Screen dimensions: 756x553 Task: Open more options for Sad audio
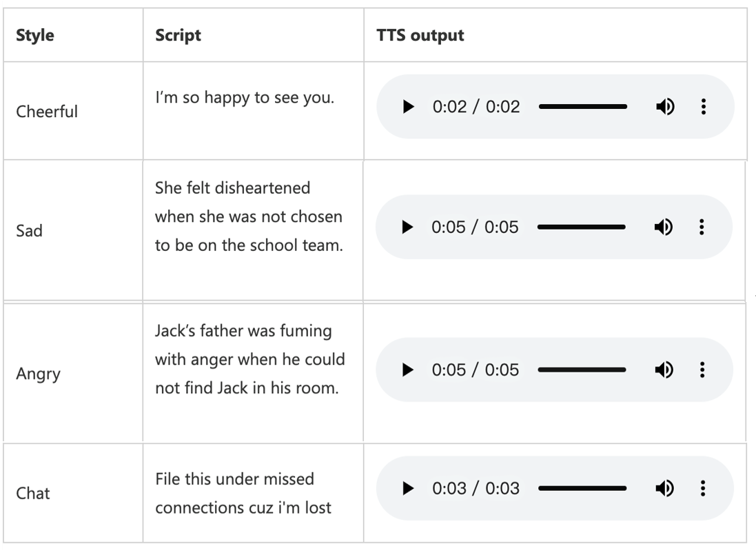702,227
